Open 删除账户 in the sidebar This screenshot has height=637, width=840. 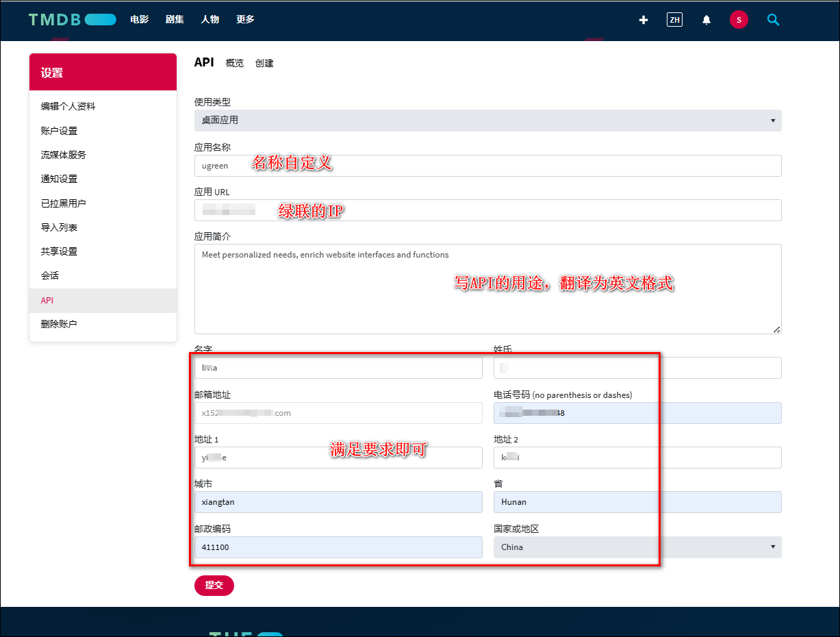[x=59, y=324]
